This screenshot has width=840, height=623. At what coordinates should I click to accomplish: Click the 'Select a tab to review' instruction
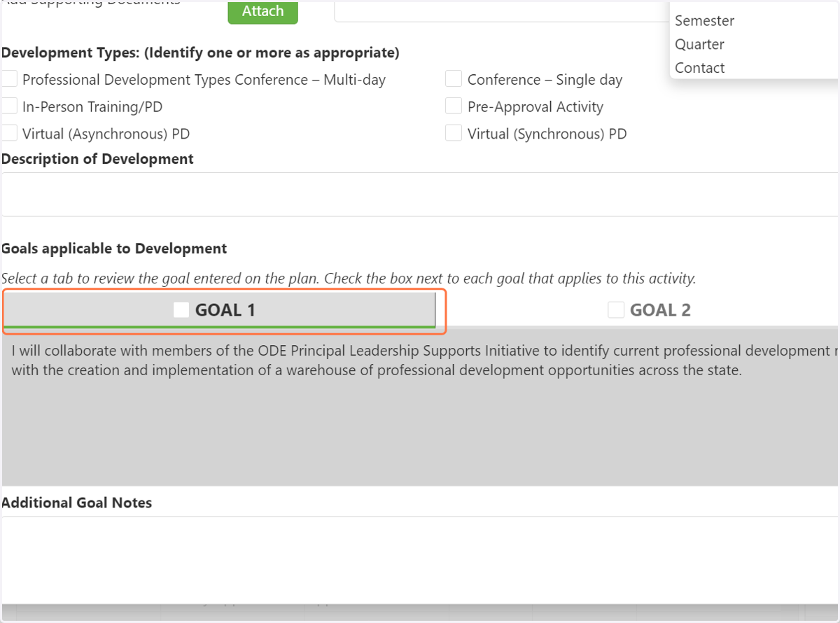(x=349, y=279)
